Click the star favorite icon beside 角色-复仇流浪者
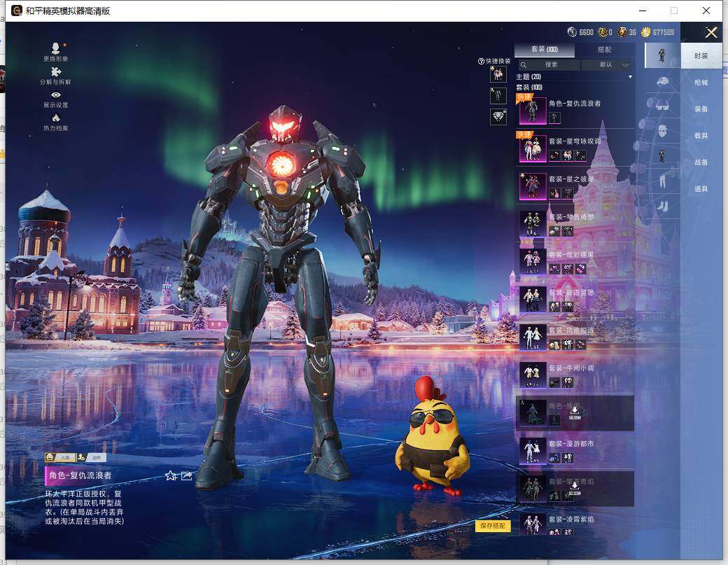This screenshot has height=565, width=728. (170, 475)
